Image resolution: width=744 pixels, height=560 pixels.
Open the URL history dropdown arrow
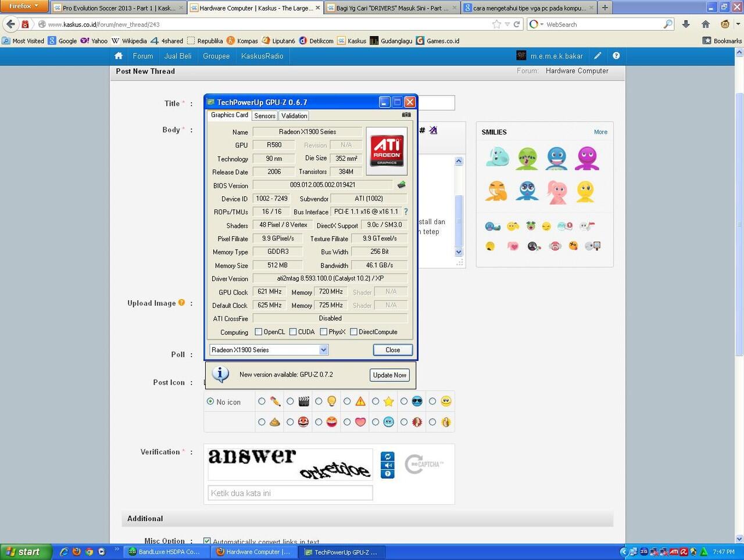507,24
